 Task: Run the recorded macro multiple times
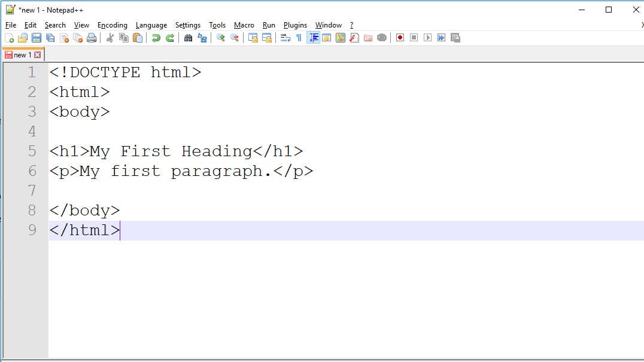pos(442,38)
